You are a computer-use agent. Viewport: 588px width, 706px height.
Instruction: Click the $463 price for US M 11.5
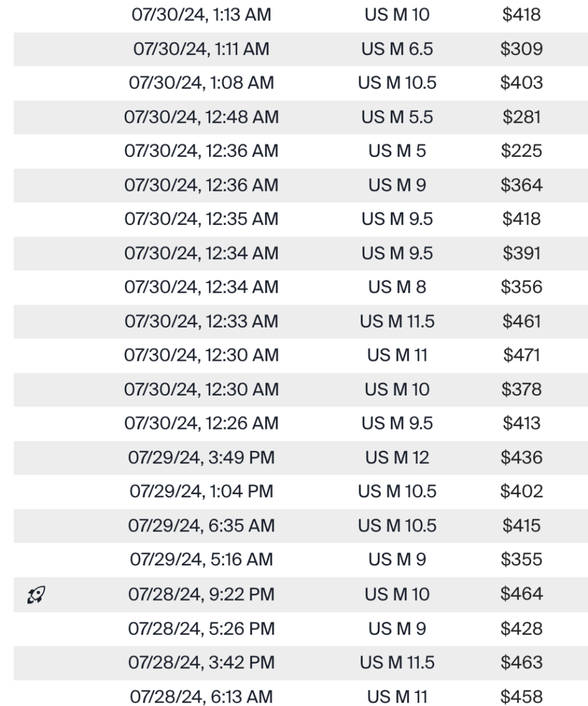coord(521,662)
